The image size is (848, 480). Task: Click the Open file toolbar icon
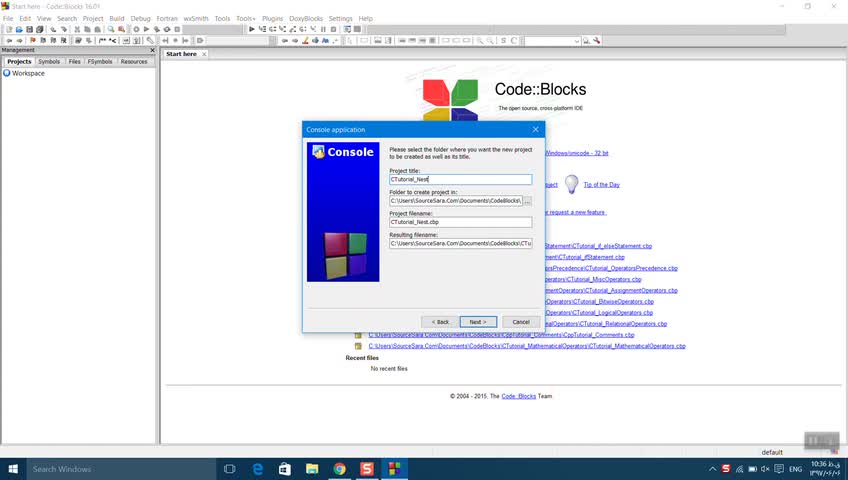pyautogui.click(x=19, y=29)
